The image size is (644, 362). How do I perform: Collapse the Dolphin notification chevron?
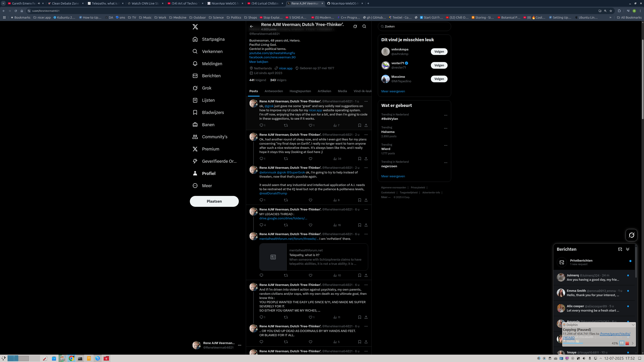pos(633,325)
